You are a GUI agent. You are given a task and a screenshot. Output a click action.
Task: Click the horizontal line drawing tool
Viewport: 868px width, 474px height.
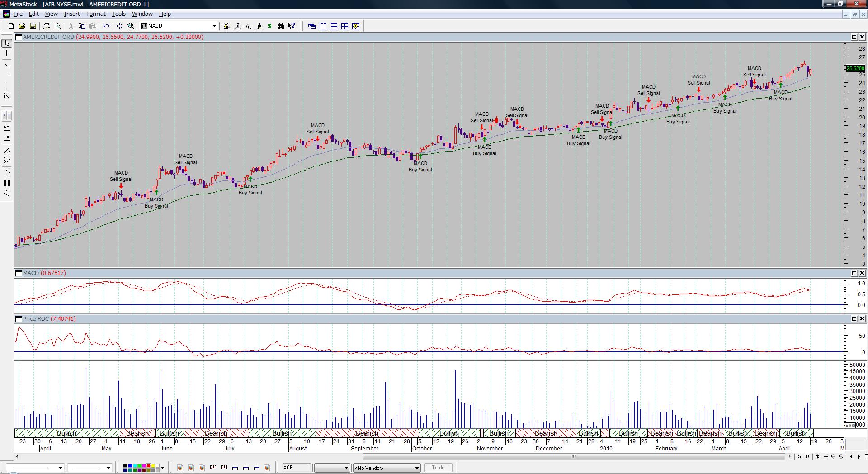click(7, 76)
